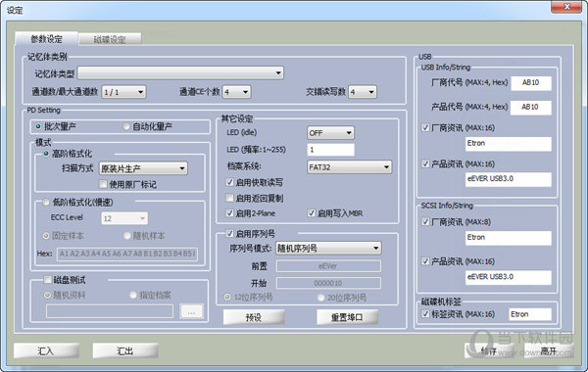The width and height of the screenshot is (588, 372).
Task: Enable the 磁盘测试 checkbox
Action: [47, 279]
